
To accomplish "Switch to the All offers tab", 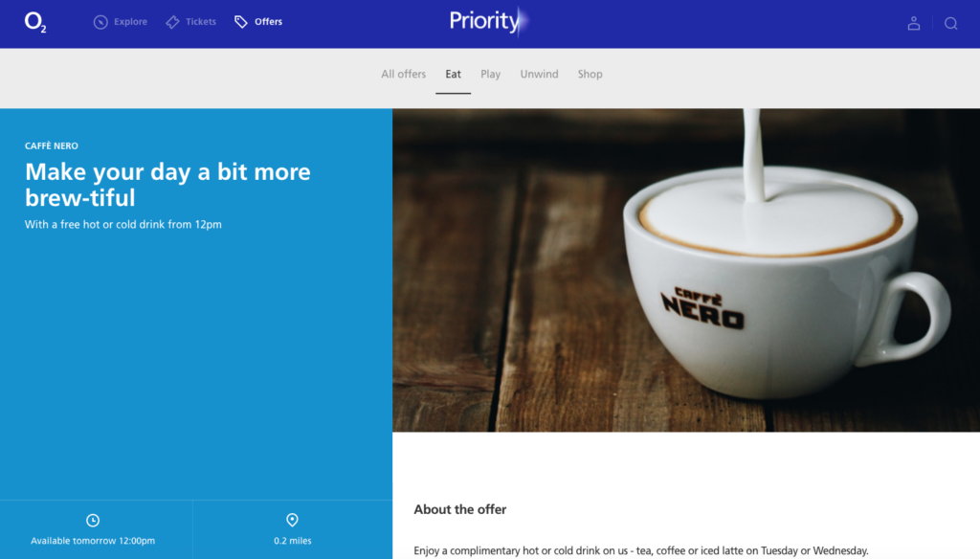I will tap(403, 74).
